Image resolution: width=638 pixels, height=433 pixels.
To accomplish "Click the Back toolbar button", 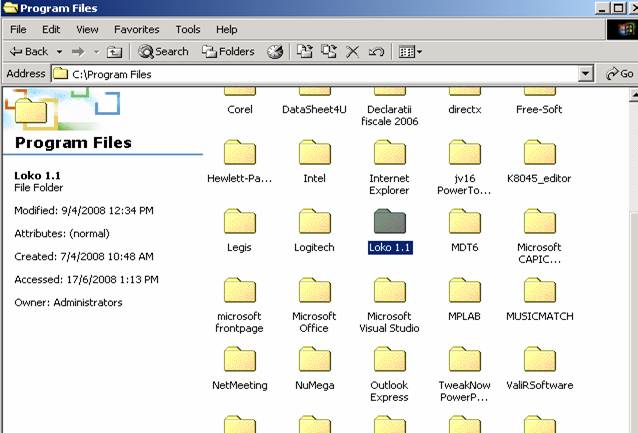I will click(28, 52).
